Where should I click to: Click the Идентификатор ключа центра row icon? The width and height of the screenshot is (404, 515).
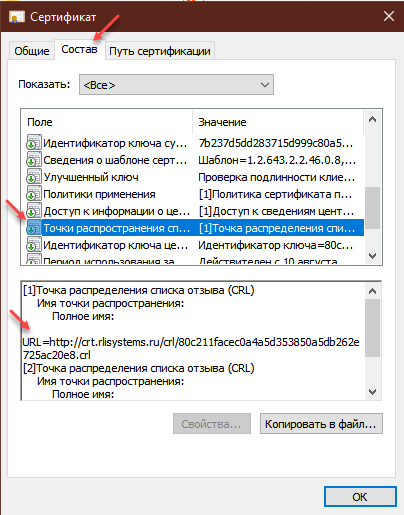(x=33, y=244)
